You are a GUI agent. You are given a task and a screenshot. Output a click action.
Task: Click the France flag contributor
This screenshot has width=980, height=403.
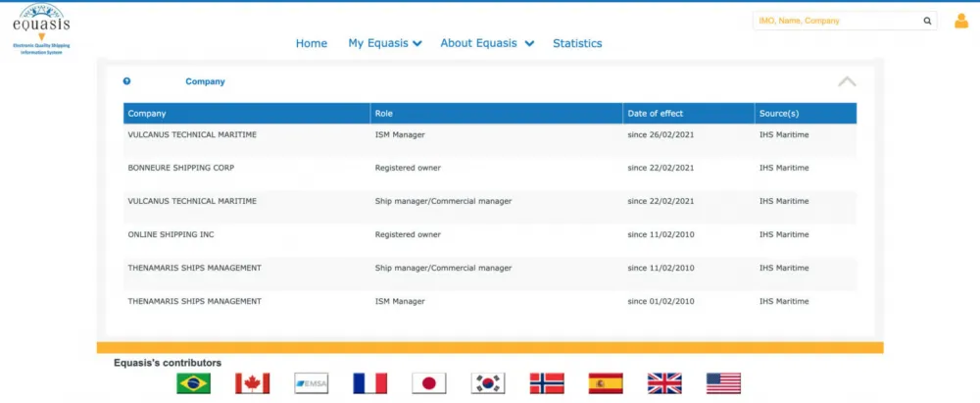tap(370, 383)
